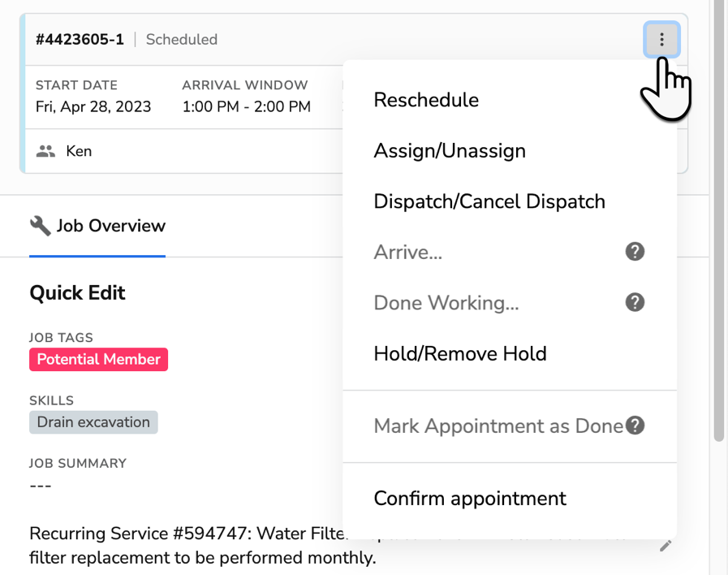Click the Scheduled status label
Image resolution: width=728 pixels, height=575 pixels.
(181, 39)
